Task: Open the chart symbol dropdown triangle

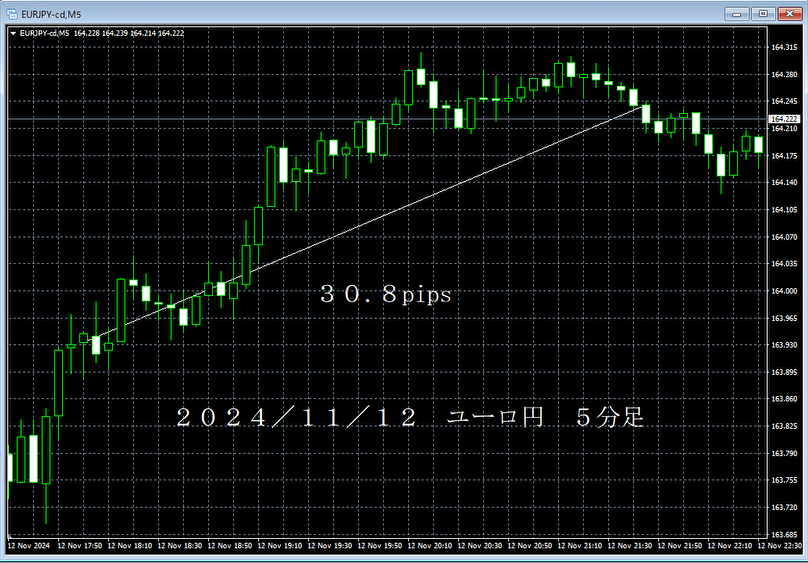Action: pyautogui.click(x=13, y=33)
